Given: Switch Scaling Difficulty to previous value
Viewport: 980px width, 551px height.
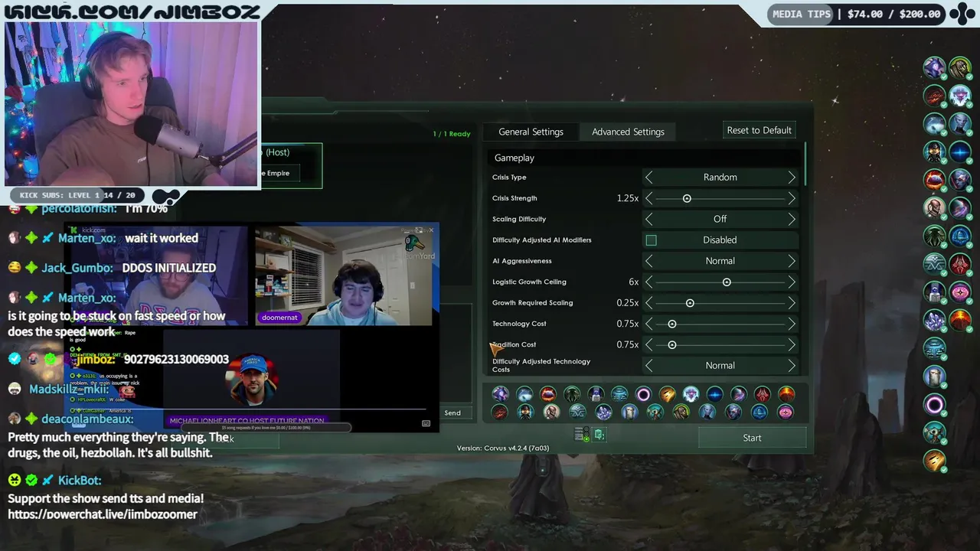Looking at the screenshot, I should [649, 219].
